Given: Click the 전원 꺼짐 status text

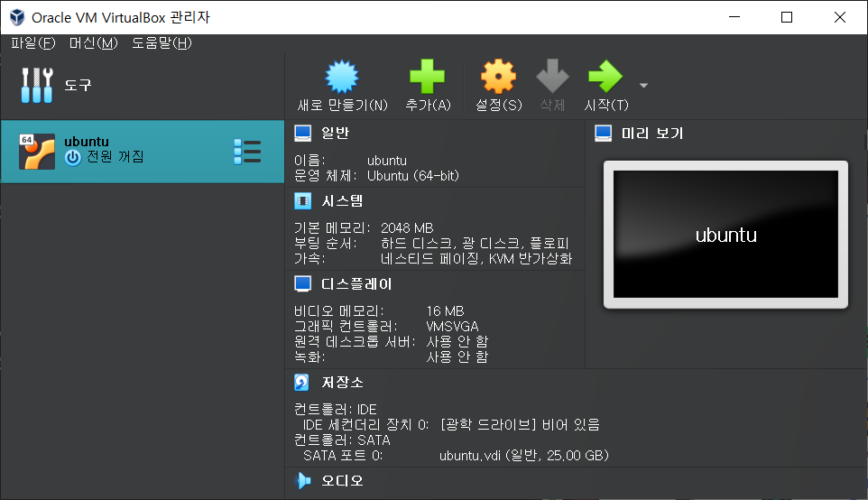Looking at the screenshot, I should click(115, 157).
